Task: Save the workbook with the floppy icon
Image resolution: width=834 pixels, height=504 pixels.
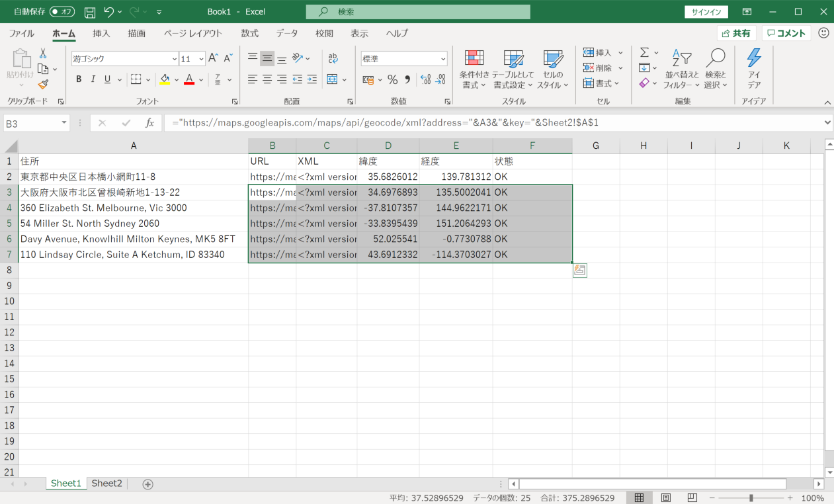Action: point(90,12)
